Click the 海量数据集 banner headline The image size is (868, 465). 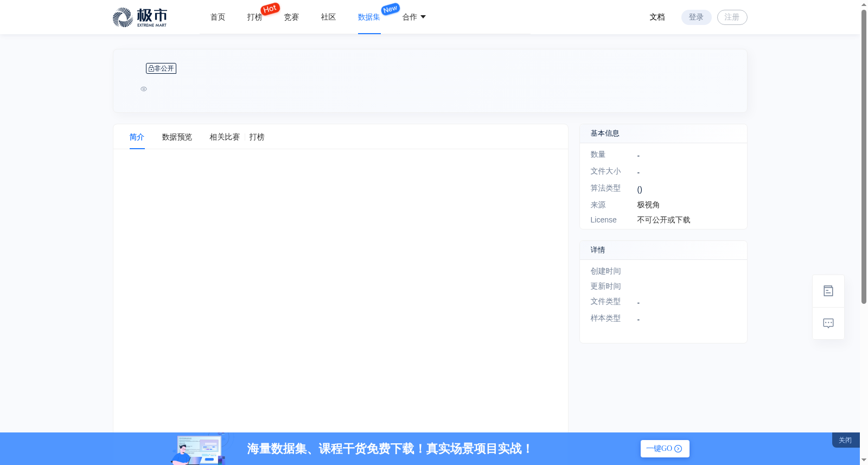point(389,449)
